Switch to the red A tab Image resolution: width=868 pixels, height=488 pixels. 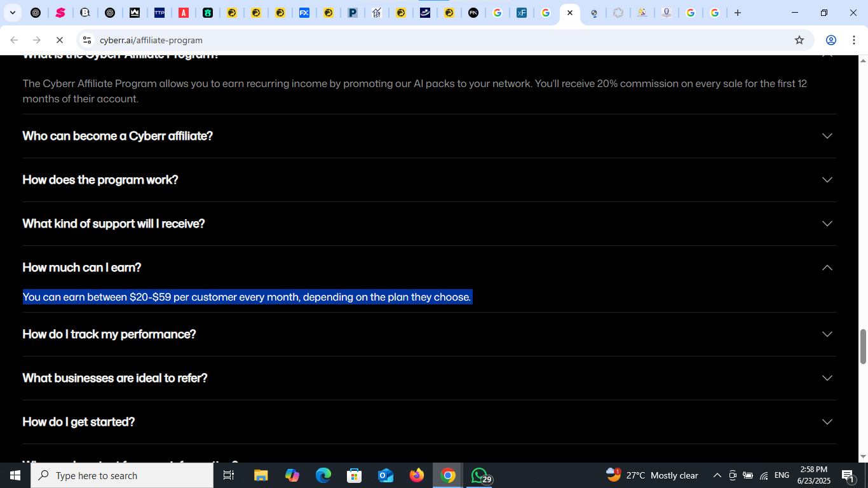pyautogui.click(x=184, y=13)
